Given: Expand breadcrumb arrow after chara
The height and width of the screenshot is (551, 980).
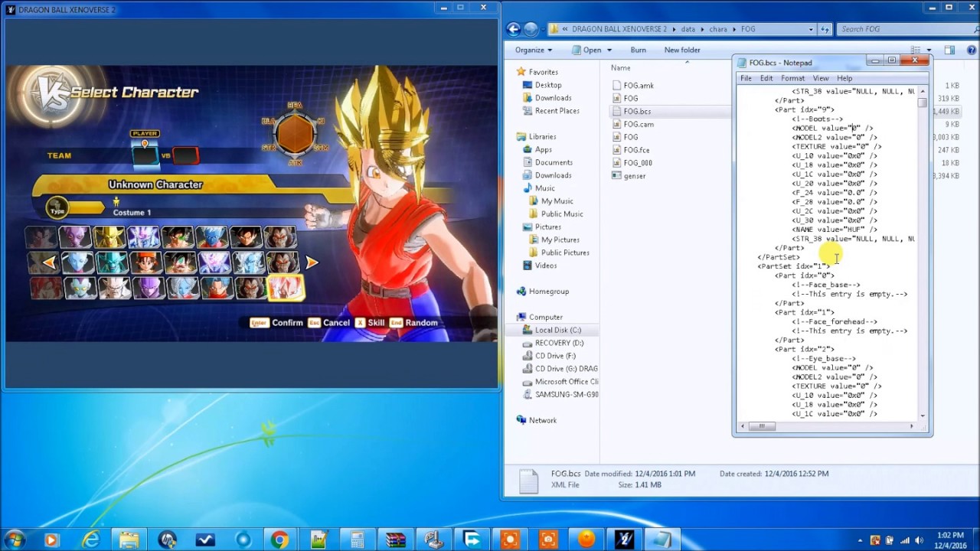Looking at the screenshot, I should 733,29.
